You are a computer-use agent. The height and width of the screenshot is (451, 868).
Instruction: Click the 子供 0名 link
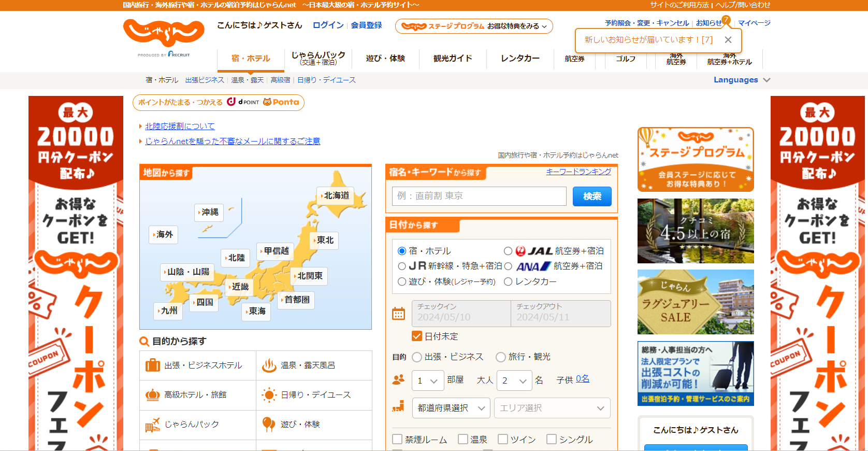coord(583,379)
